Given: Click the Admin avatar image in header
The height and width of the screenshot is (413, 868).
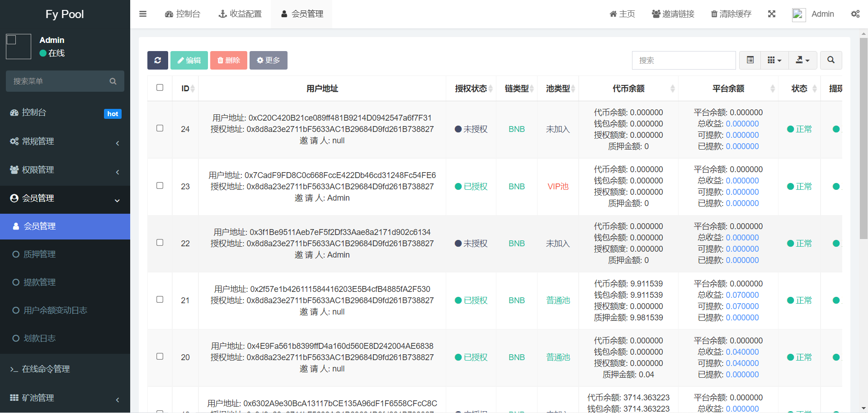Looking at the screenshot, I should click(798, 14).
